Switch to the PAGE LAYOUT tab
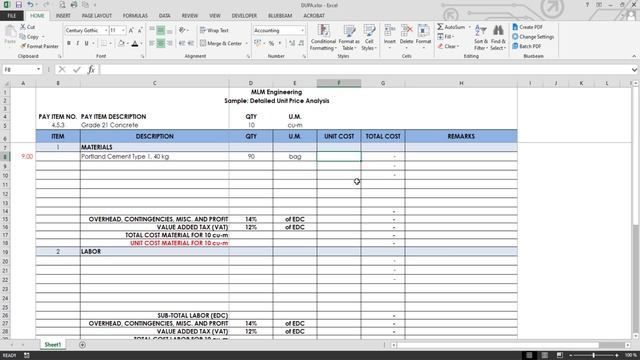 pos(97,16)
